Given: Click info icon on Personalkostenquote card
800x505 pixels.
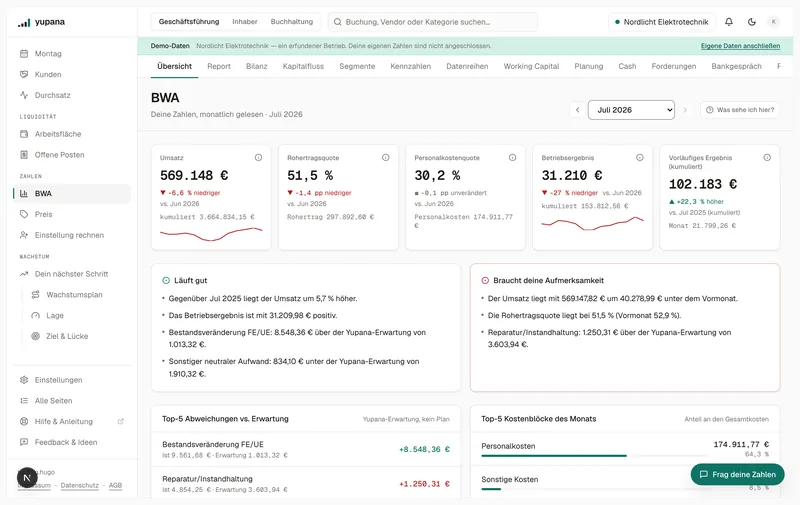Looking at the screenshot, I should (512, 158).
